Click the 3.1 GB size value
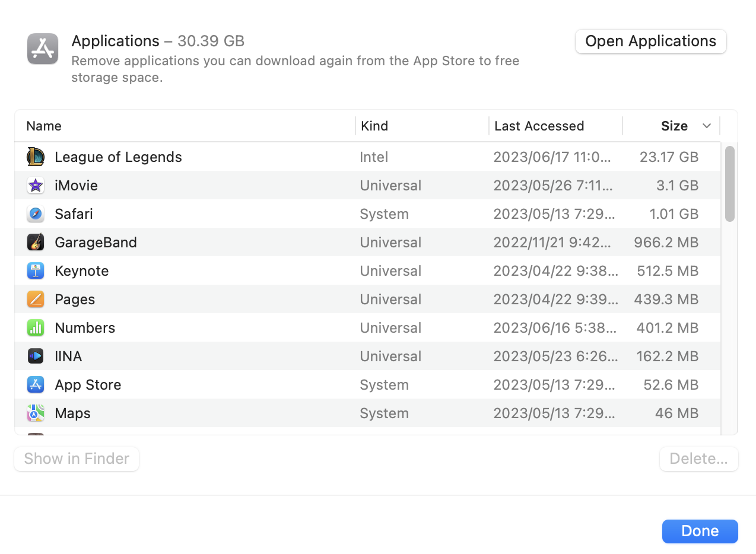756x554 pixels. pyautogui.click(x=677, y=186)
